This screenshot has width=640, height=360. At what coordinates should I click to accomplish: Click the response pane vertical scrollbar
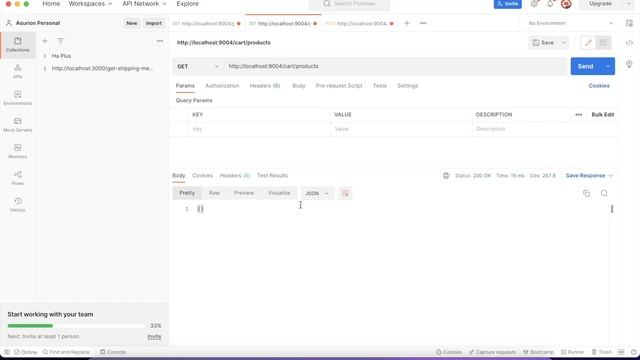coord(612,209)
